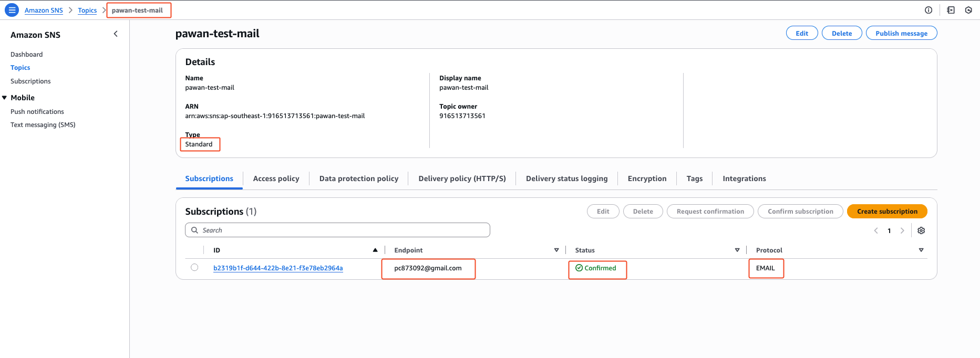The height and width of the screenshot is (358, 980).
Task: Click the page title pawan-test-mail heading
Action: tap(218, 34)
